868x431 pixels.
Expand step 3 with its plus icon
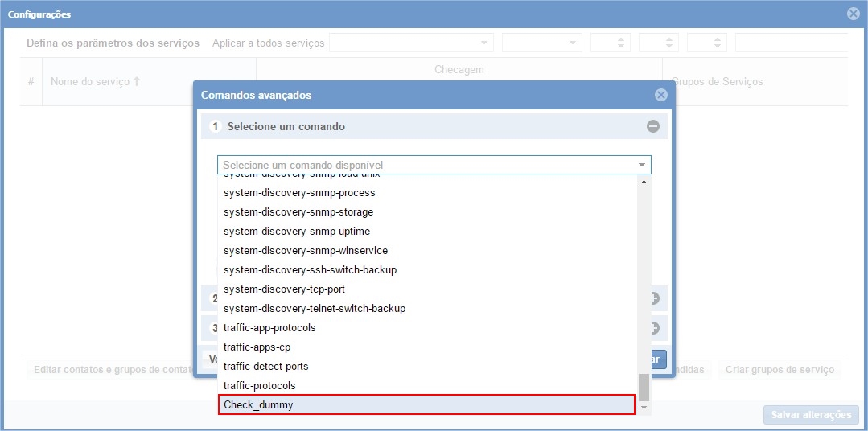point(653,328)
